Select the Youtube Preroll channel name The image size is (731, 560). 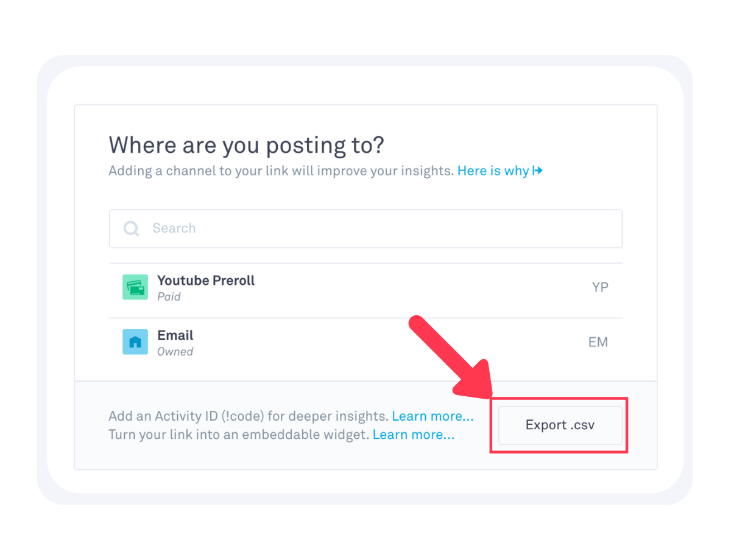click(x=206, y=281)
